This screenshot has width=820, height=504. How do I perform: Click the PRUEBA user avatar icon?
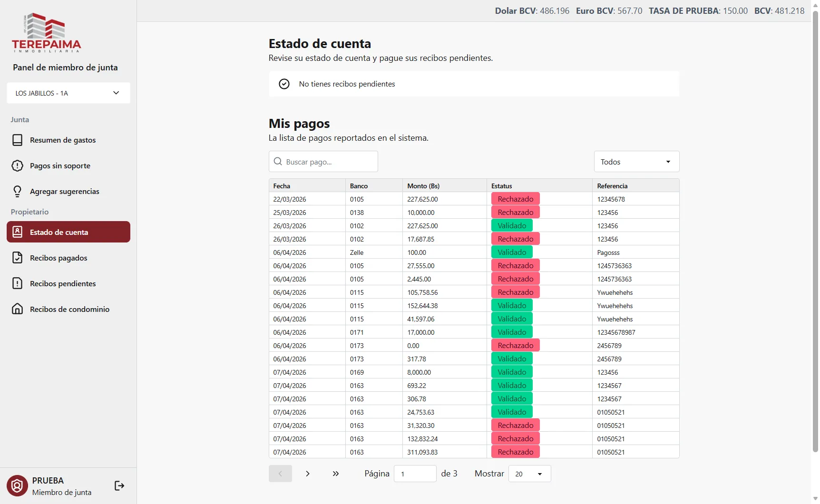[17, 485]
